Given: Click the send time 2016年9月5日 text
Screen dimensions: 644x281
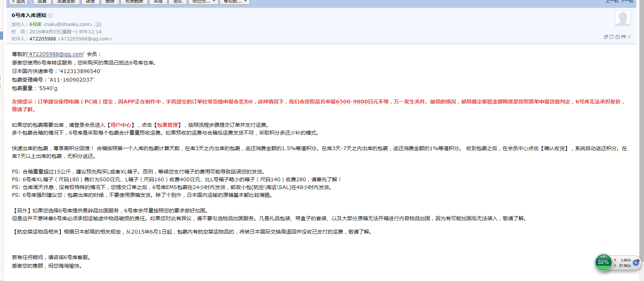Looking at the screenshot, I should [x=65, y=32].
